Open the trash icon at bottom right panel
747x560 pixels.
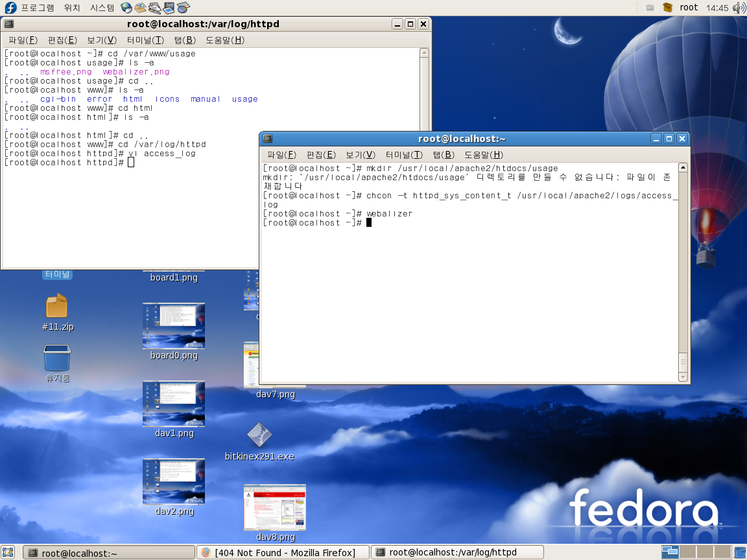pyautogui.click(x=739, y=552)
